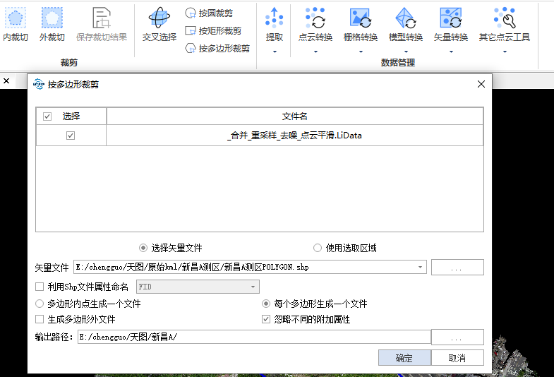Expand the 提取 dropdown arrow
Viewport: 554px width, 377px height.
point(275,52)
